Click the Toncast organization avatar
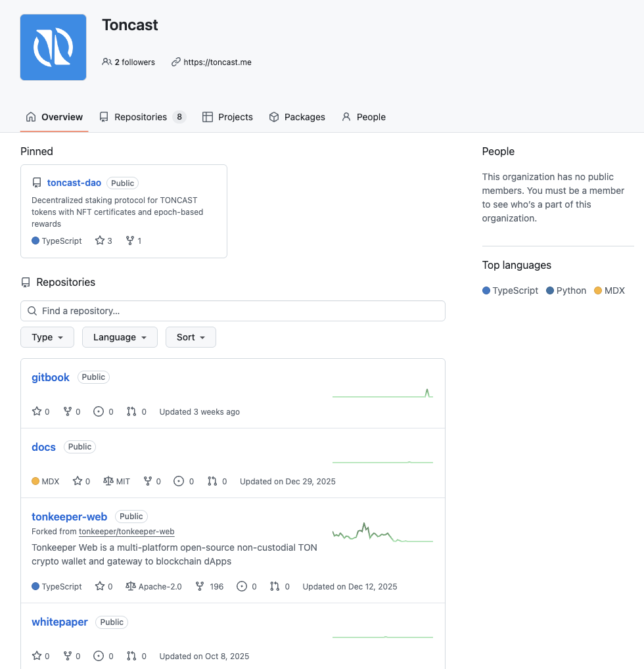This screenshot has height=669, width=644. [53, 47]
